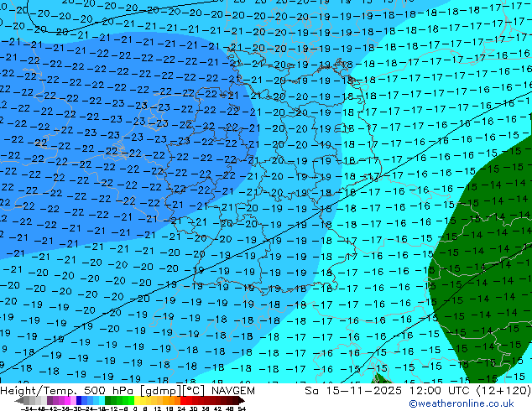
Task: Click the dark maroon right arrow end of the color scale
Action: click(241, 400)
